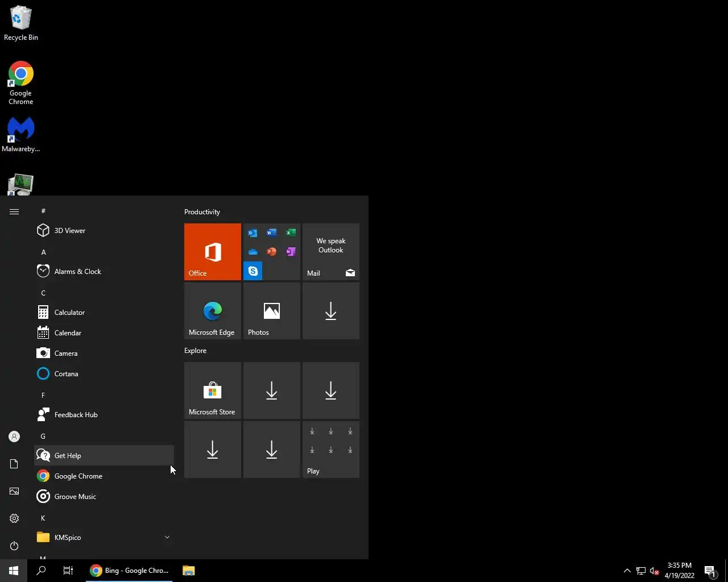Launch the Microsoft Edge tile
728x582 pixels.
[213, 311]
